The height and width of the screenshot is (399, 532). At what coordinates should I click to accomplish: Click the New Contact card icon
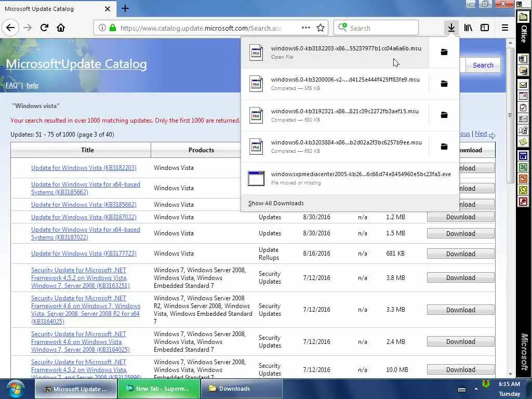point(523,119)
